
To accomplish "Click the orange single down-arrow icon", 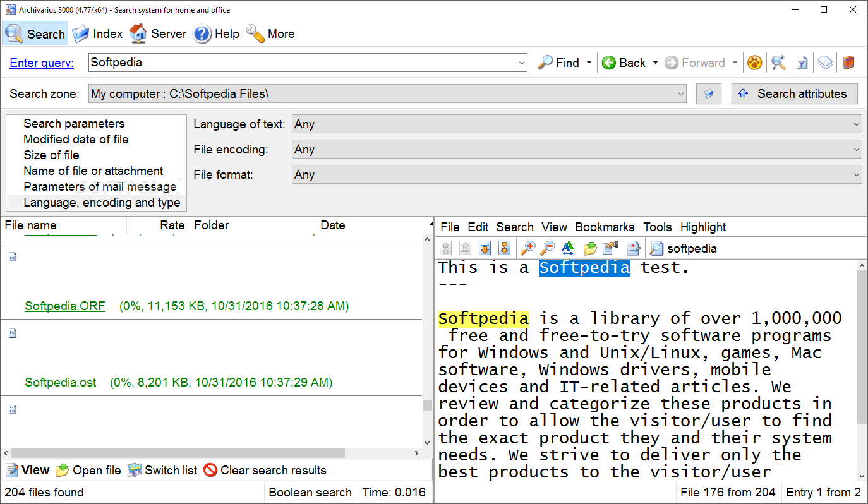I will [485, 248].
